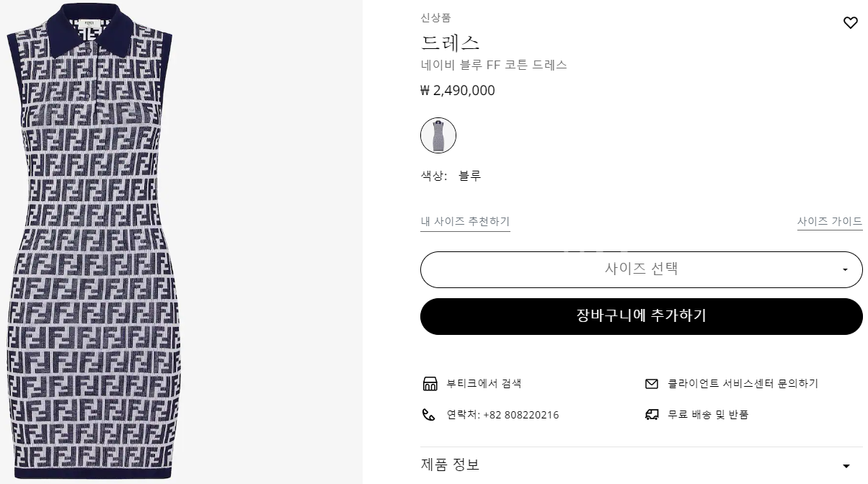
Task: Click the delivery truck icon
Action: coord(652,415)
